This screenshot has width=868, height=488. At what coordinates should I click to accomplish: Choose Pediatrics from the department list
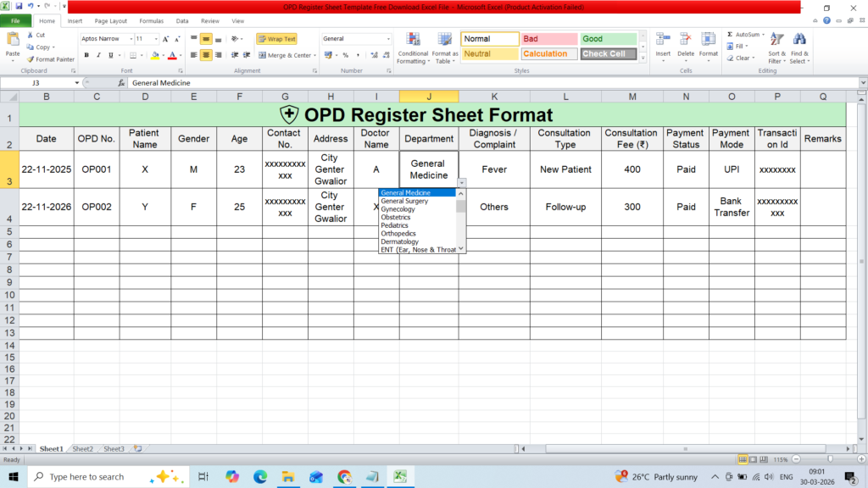pyautogui.click(x=395, y=225)
